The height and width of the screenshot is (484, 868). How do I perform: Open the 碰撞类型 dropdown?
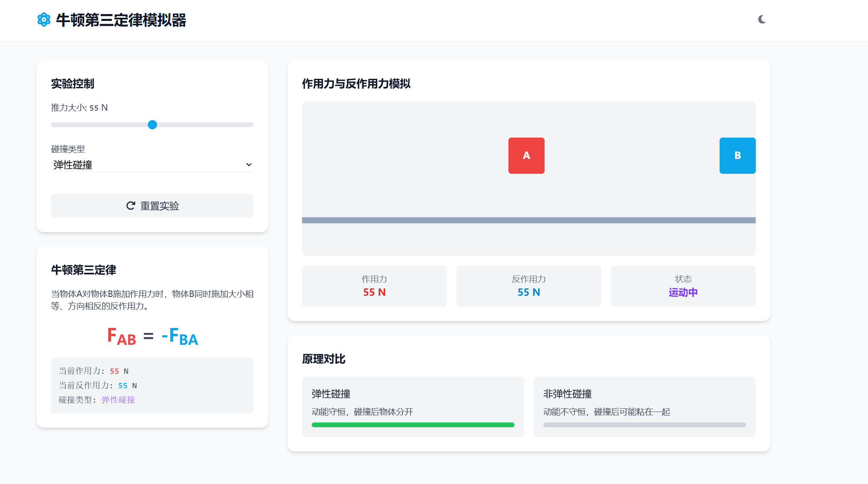click(x=152, y=165)
